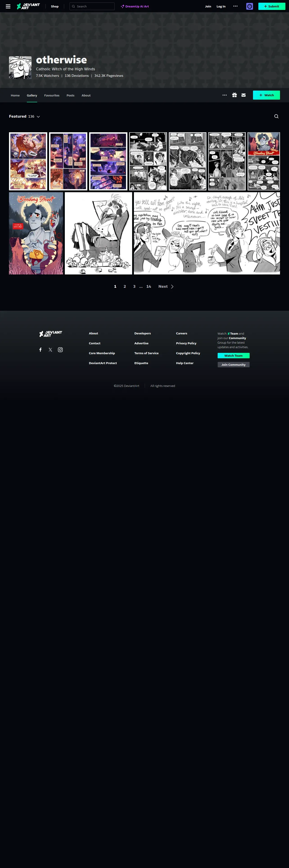Image resolution: width=289 pixels, height=868 pixels.
Task: Watch the otherwise profile
Action: click(x=266, y=95)
